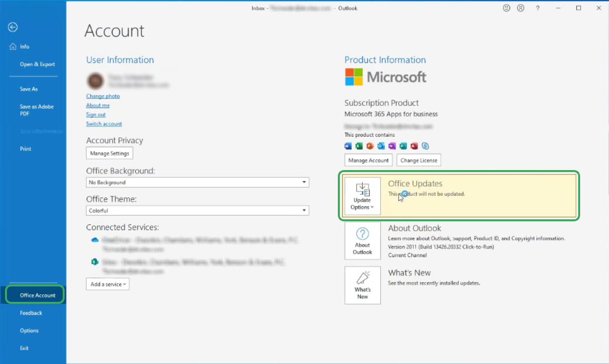Click the Outlook app icon under product contains
The height and width of the screenshot is (364, 609).
[x=381, y=146]
